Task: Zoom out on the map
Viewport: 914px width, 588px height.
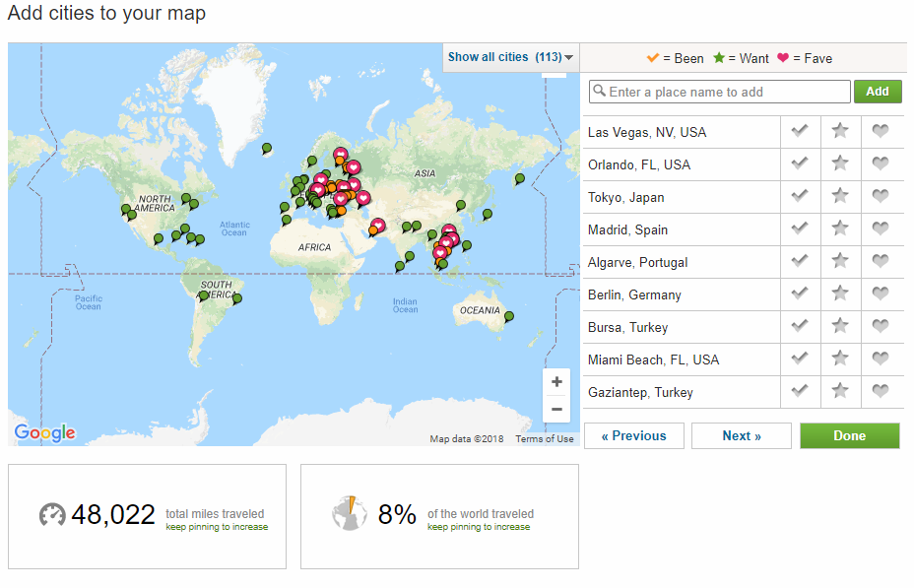Action: 556,409
